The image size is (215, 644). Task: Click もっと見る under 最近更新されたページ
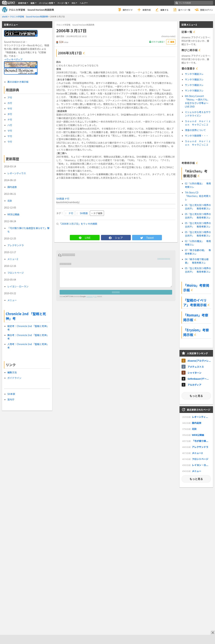click(x=196, y=479)
